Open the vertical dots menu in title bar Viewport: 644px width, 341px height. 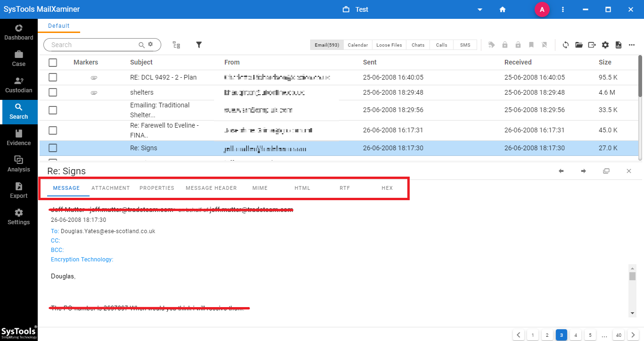point(563,9)
